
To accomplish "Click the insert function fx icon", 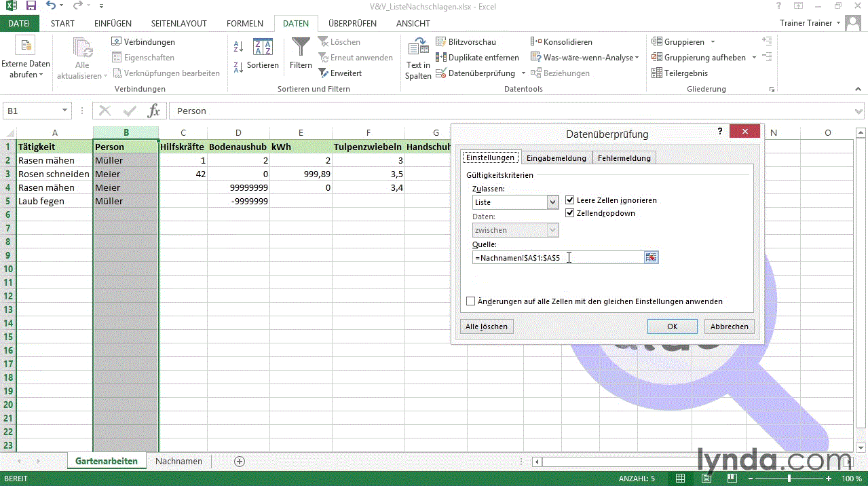I will point(154,111).
